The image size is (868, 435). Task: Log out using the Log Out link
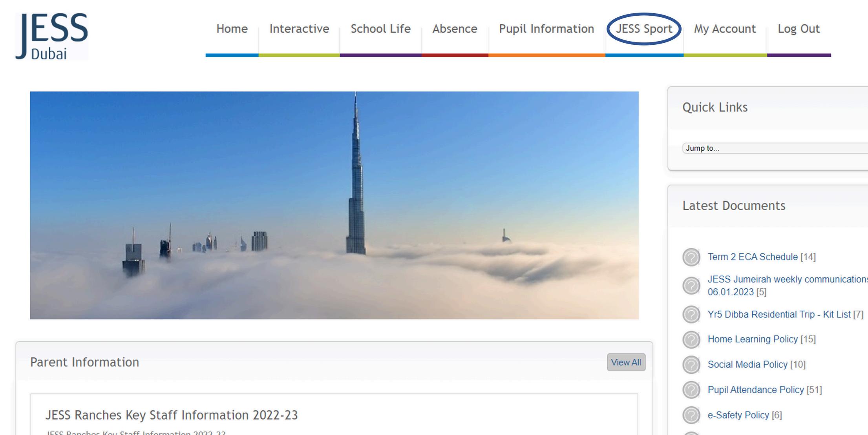click(x=799, y=29)
